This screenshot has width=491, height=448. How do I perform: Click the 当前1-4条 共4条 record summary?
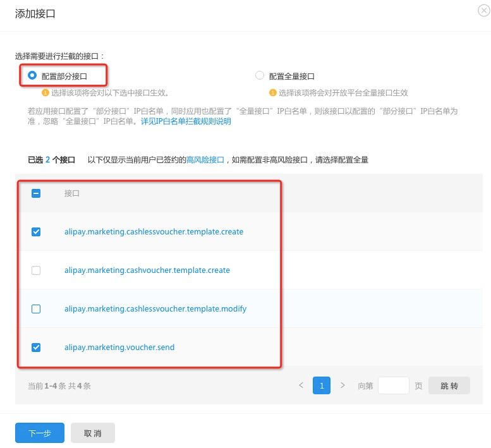[x=59, y=385]
